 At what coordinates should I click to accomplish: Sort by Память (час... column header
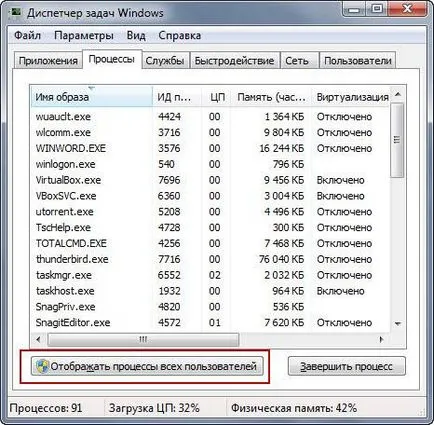271,97
